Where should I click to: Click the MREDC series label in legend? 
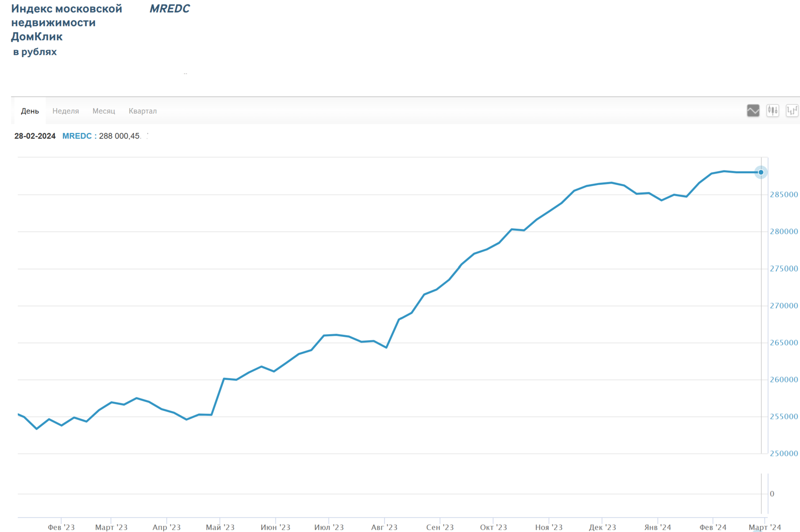click(x=77, y=136)
